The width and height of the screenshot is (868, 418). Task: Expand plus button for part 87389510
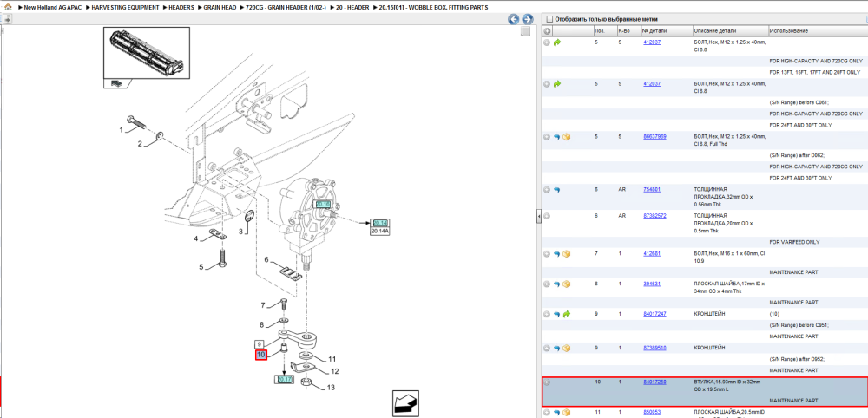click(547, 349)
